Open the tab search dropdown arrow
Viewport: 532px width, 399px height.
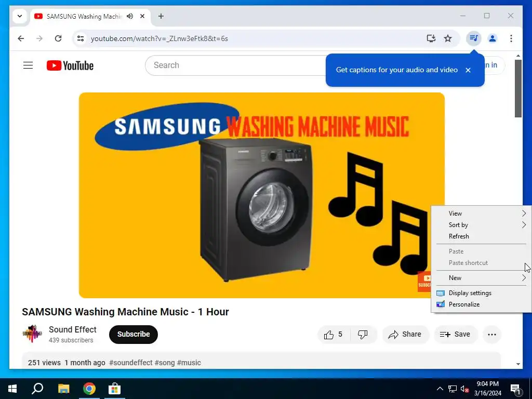click(20, 16)
